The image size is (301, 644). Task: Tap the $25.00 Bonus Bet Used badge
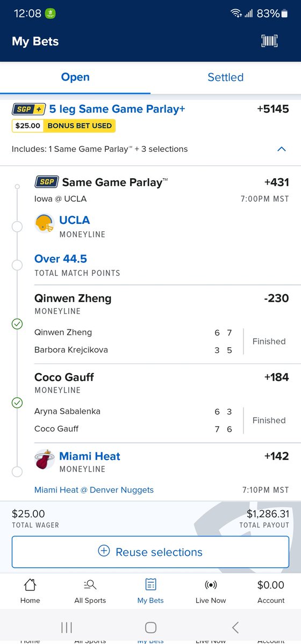pos(63,126)
